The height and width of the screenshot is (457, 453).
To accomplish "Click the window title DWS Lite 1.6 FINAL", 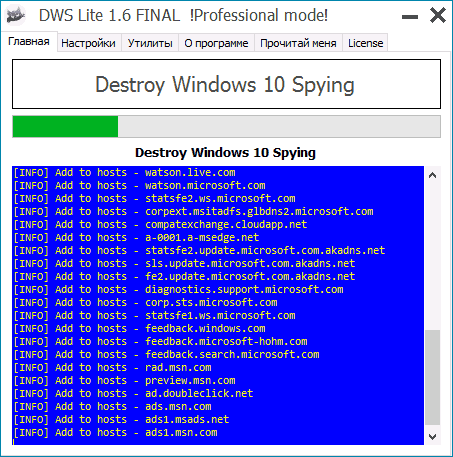I will coord(110,16).
